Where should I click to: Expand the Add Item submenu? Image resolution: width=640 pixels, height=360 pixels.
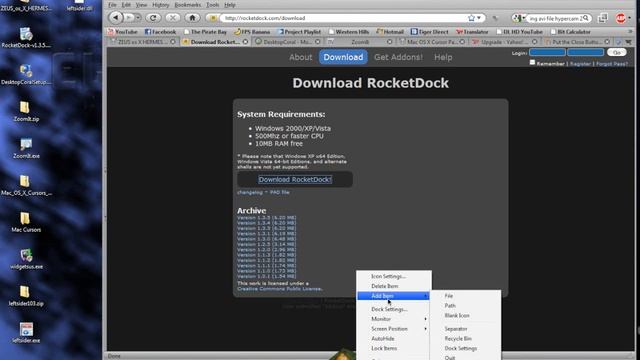tap(393, 296)
